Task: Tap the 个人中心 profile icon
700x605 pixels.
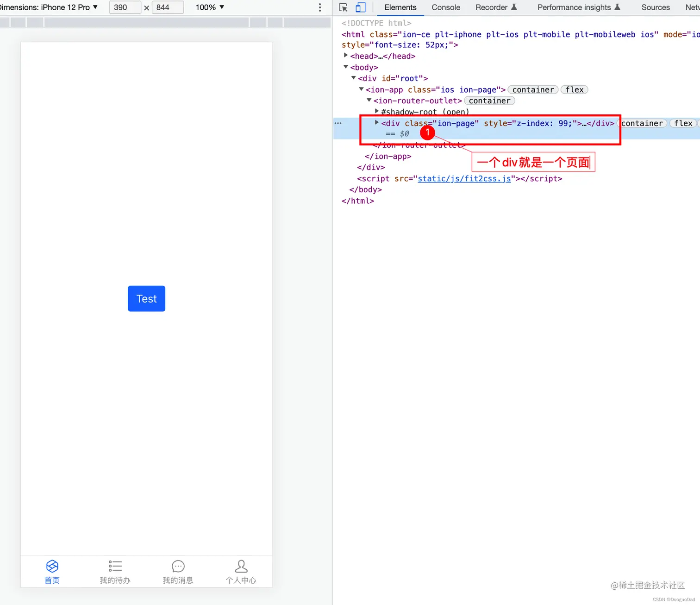Action: (x=241, y=566)
